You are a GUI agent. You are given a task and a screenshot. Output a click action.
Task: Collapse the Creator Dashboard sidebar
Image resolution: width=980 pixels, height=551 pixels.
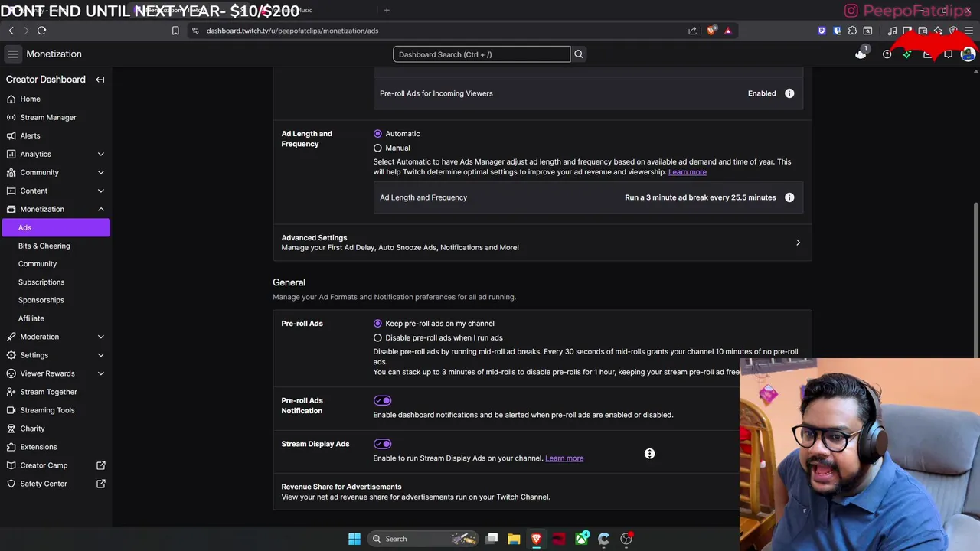pos(100,80)
